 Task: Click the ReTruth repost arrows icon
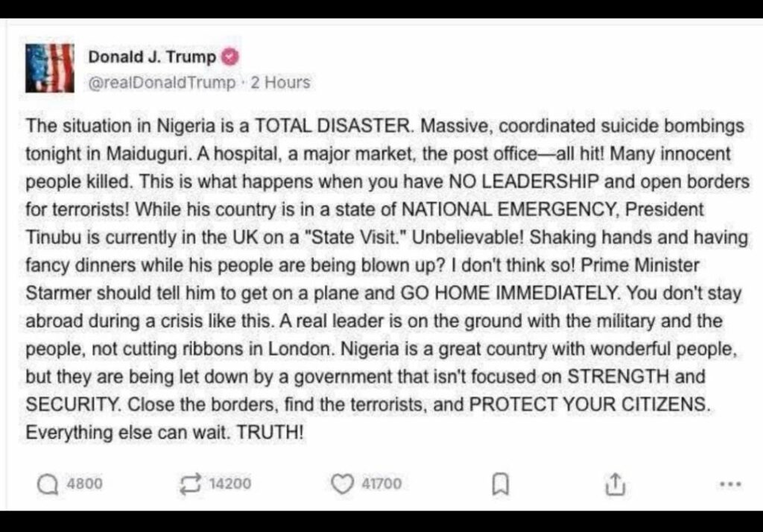[x=192, y=484]
